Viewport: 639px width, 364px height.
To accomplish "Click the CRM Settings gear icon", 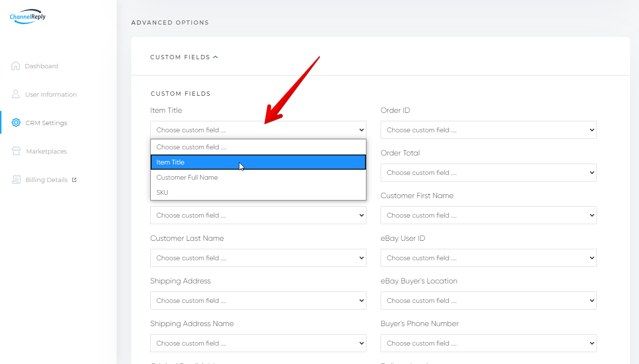I will pyautogui.click(x=16, y=123).
